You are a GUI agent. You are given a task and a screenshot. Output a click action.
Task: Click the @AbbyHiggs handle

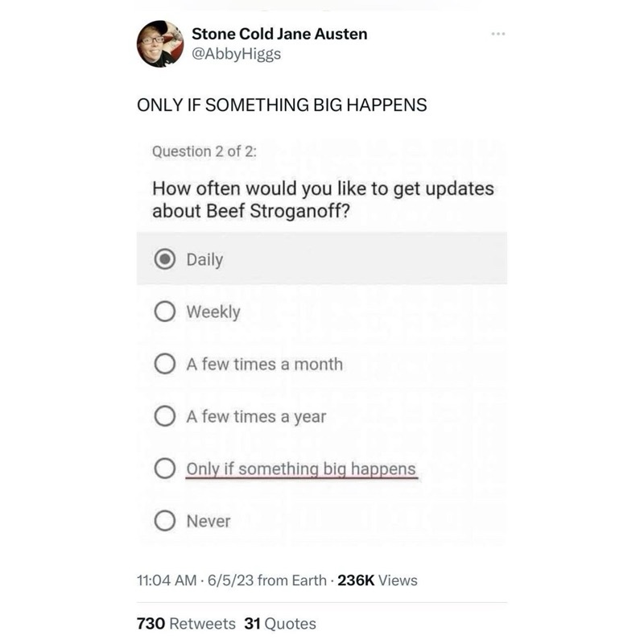(x=236, y=55)
